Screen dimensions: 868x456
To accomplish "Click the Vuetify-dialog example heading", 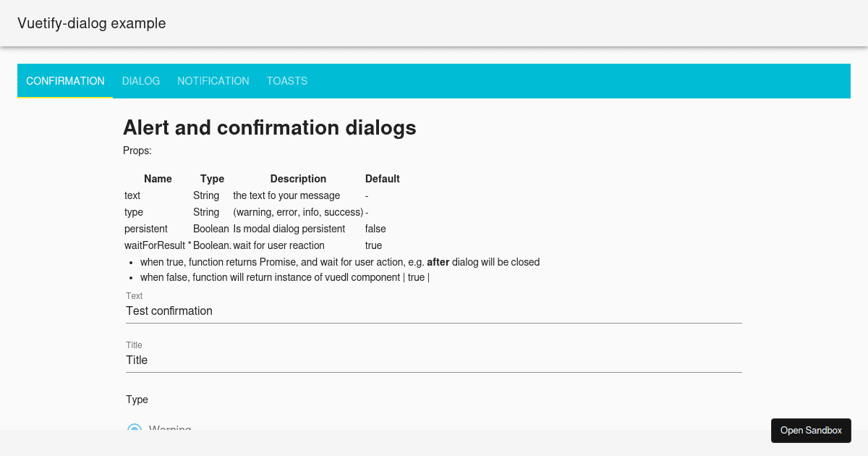I will pyautogui.click(x=91, y=23).
